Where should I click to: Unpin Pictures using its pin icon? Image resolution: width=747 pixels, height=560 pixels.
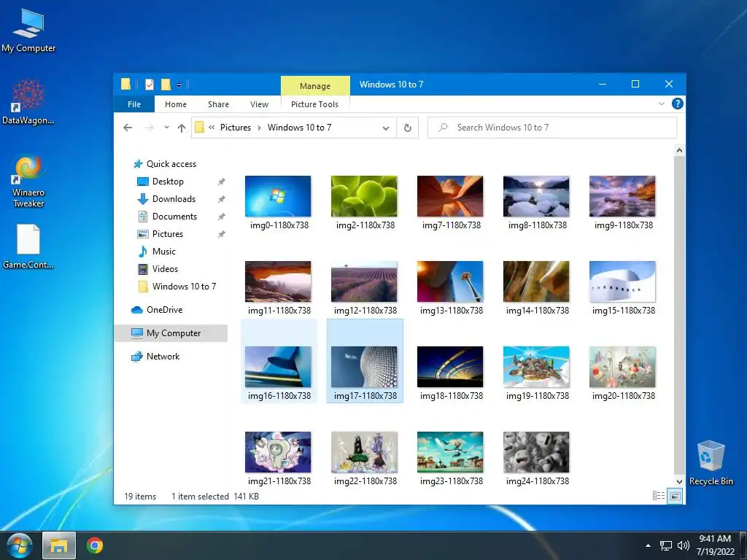222,234
